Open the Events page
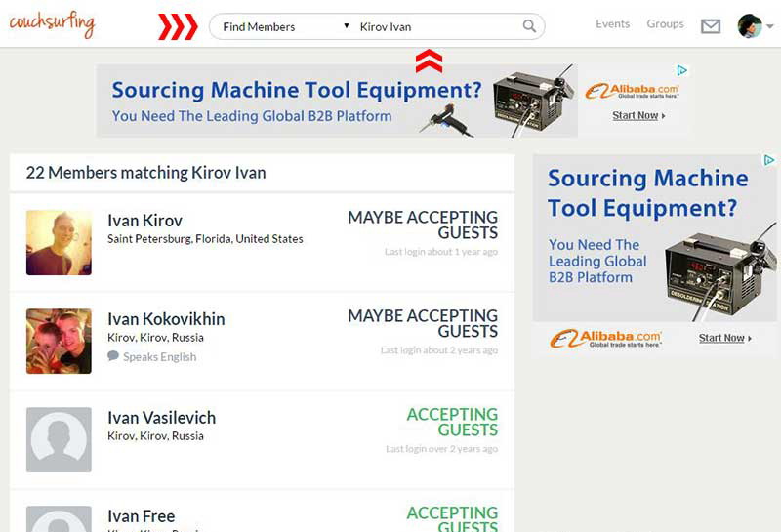This screenshot has width=781, height=532. [x=612, y=23]
